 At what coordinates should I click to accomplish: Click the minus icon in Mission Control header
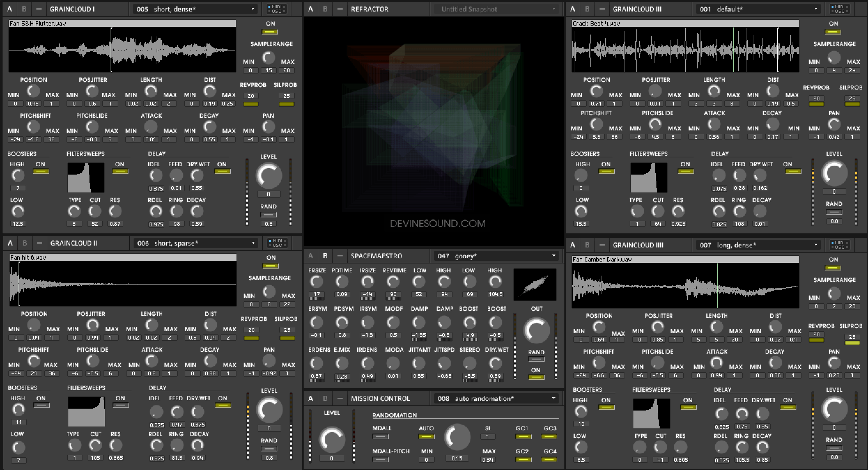340,398
